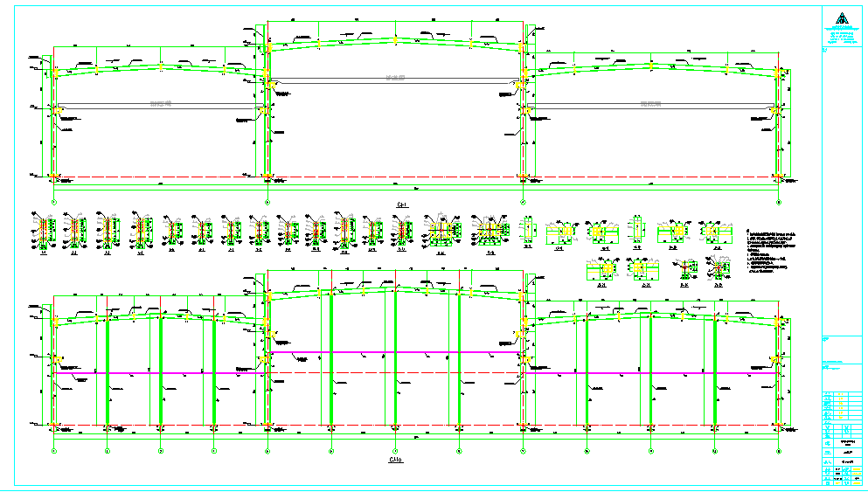
Task: Select the leftmost column base plate of the upper frame
Action: pyautogui.click(x=53, y=177)
